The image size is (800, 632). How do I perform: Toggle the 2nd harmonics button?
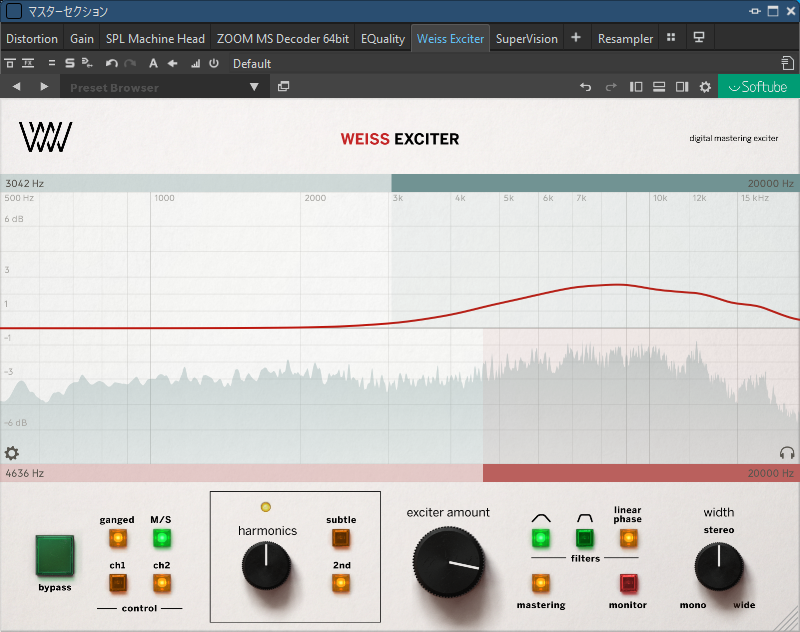pyautogui.click(x=341, y=584)
